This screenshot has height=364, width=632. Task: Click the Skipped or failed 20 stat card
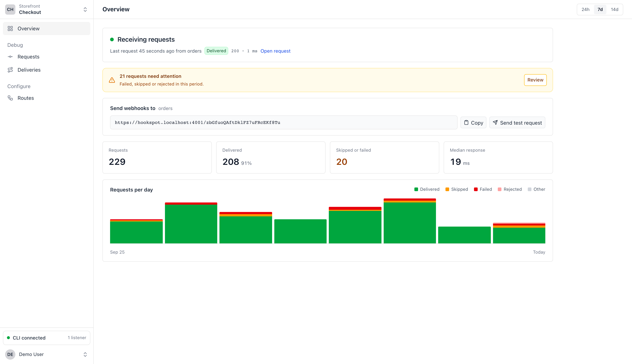coord(384,158)
